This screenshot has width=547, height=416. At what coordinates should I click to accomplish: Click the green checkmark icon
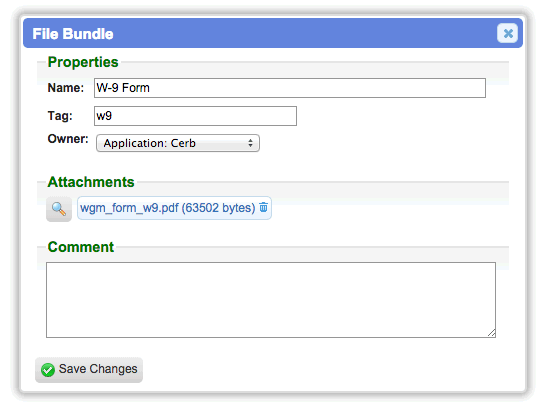[x=48, y=370]
